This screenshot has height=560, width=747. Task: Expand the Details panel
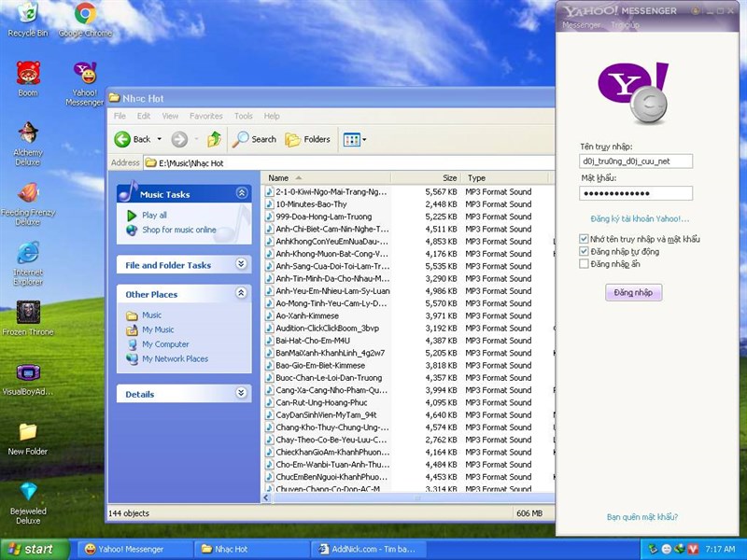pyautogui.click(x=242, y=393)
